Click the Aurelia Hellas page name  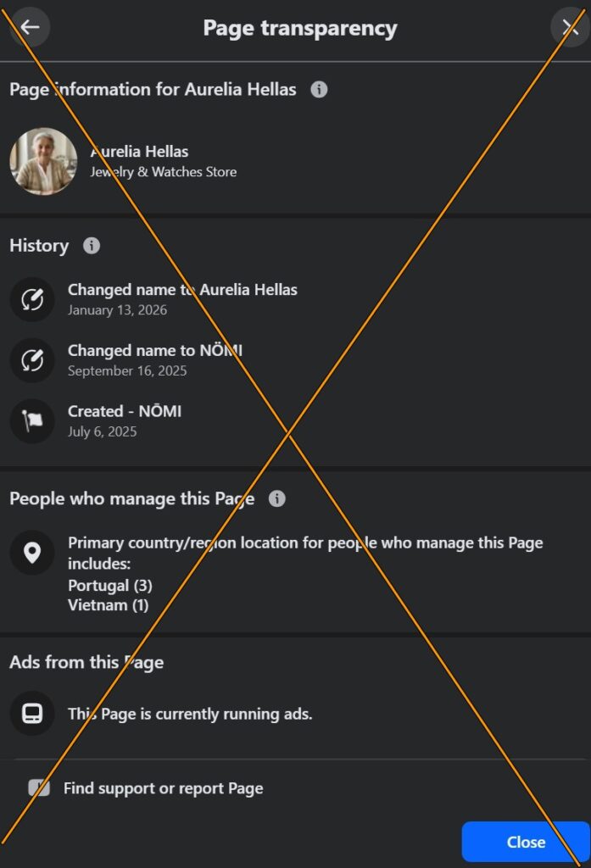tap(139, 152)
